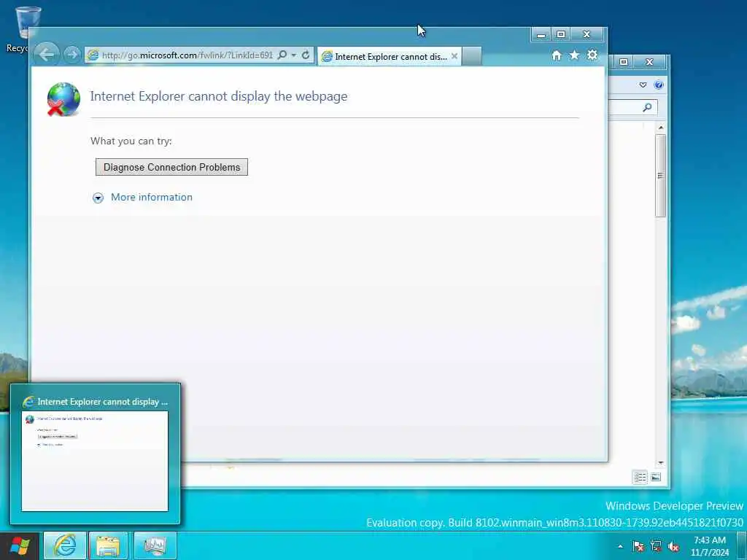
Task: Show hidden tray icons arrow
Action: coord(620,546)
